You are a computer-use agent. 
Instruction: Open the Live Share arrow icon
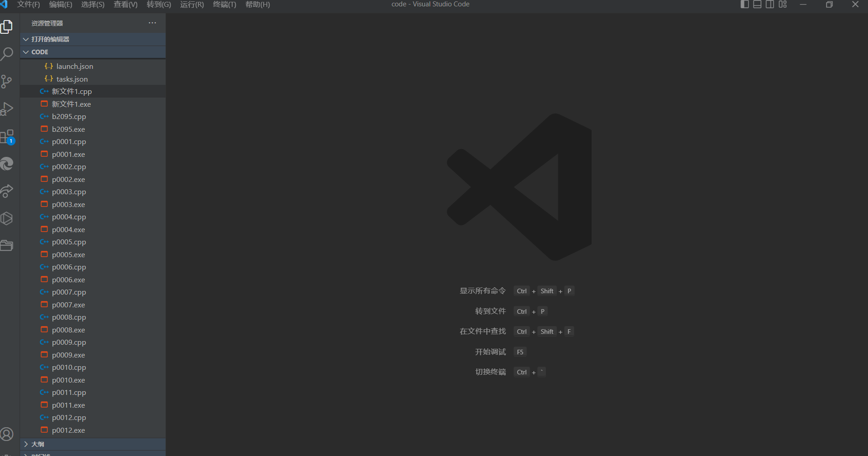[x=7, y=191]
